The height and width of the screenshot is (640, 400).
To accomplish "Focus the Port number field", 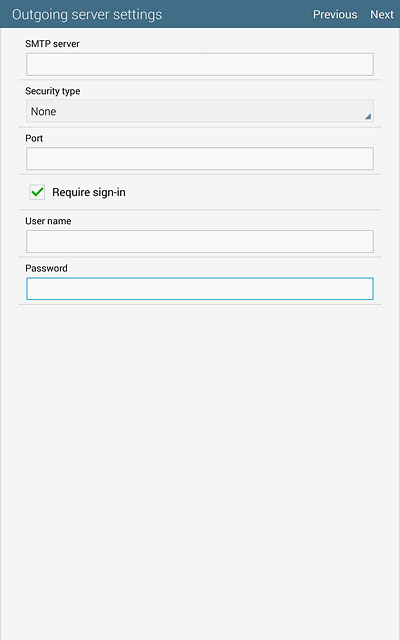I will coord(200,159).
